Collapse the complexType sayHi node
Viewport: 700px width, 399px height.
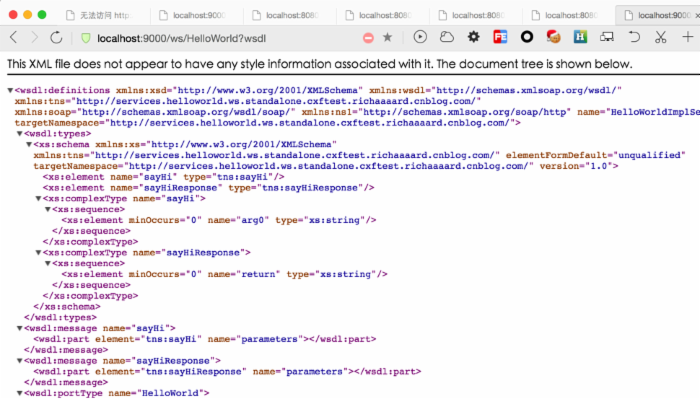38,199
